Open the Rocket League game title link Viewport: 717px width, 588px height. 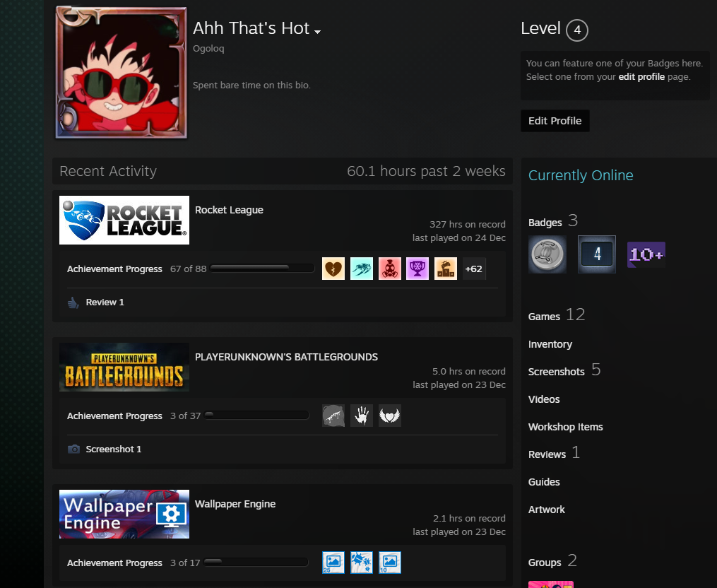point(229,210)
